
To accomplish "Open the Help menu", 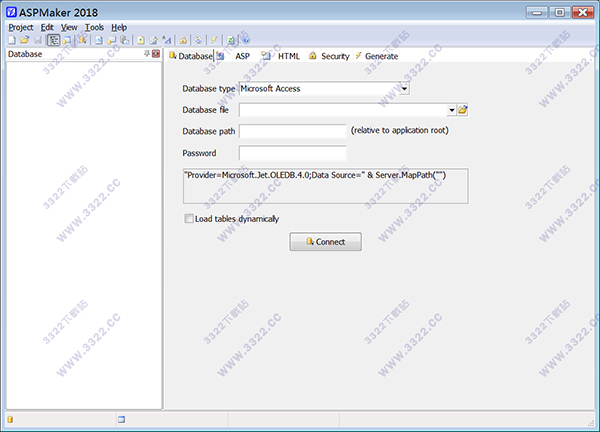I will coord(119,28).
